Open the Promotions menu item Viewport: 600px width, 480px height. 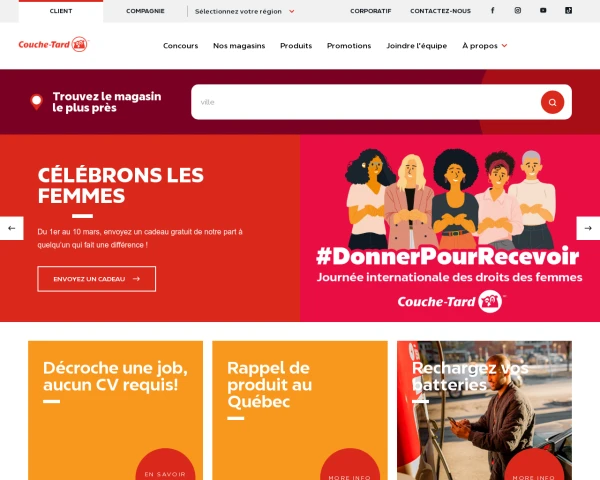click(349, 46)
